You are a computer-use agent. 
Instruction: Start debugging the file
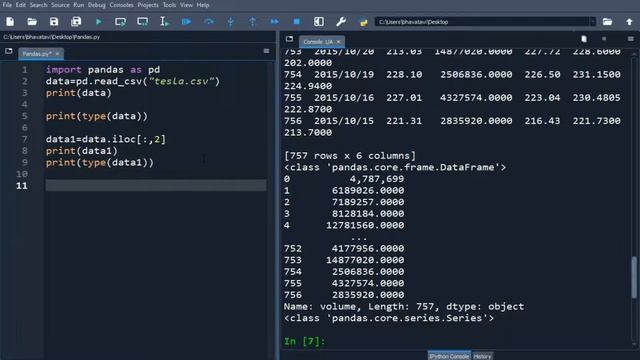click(x=186, y=22)
